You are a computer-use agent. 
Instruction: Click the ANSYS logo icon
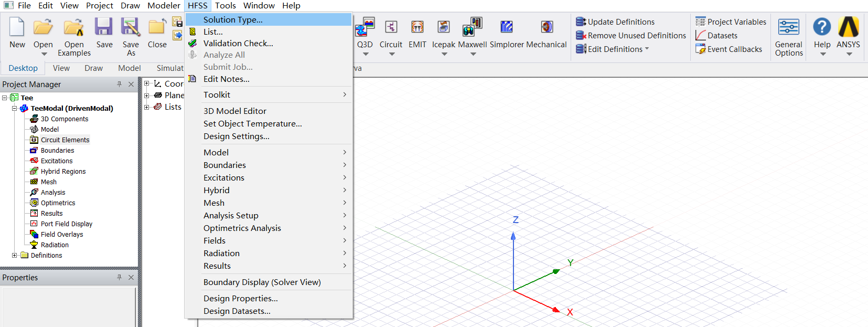click(848, 27)
